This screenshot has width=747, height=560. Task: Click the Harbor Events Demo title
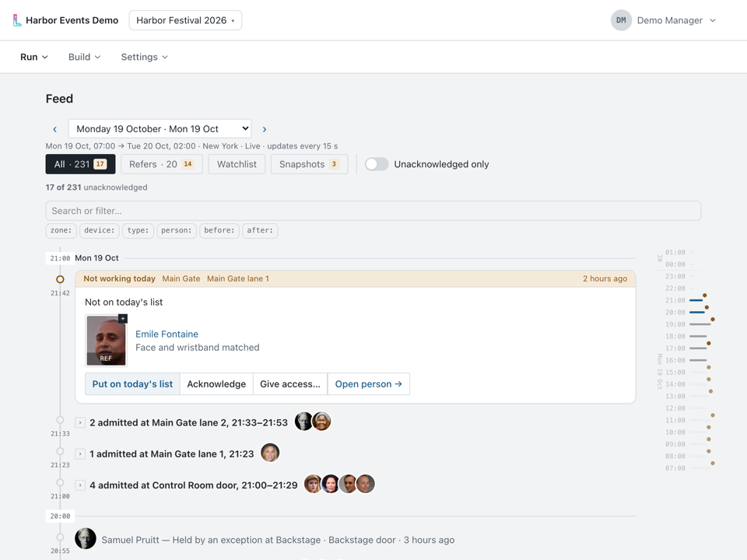72,20
